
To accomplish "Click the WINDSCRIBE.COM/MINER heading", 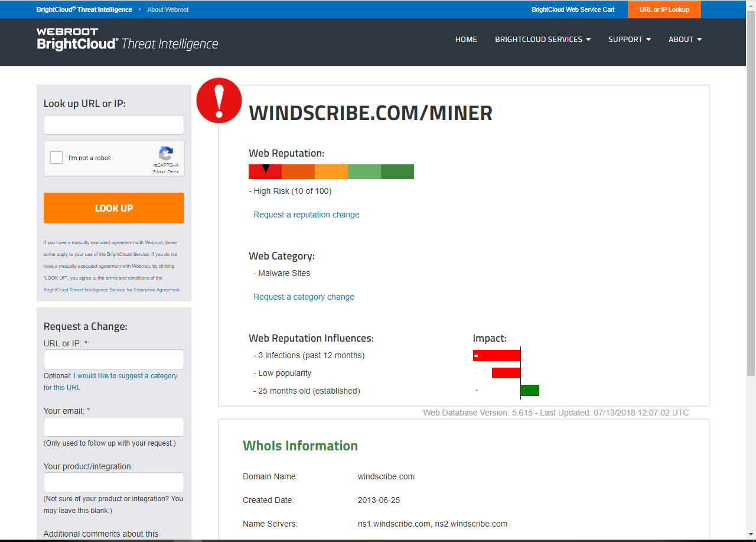I will point(371,113).
